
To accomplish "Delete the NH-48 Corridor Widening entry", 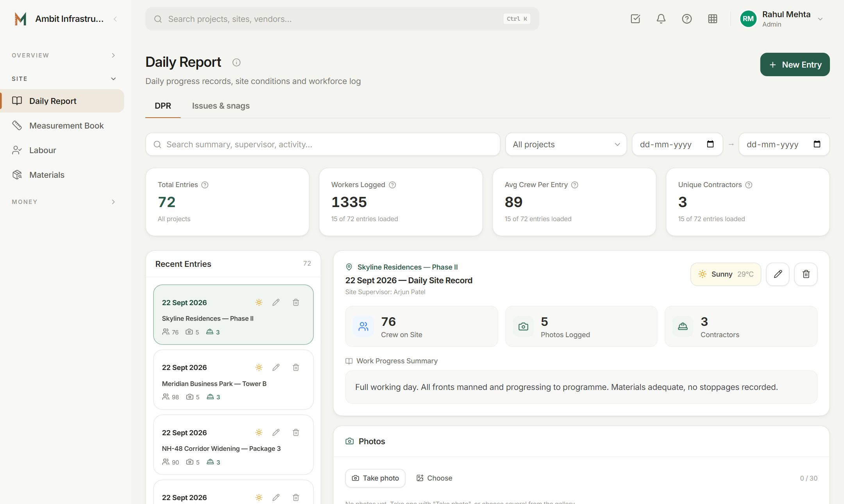I will (296, 433).
